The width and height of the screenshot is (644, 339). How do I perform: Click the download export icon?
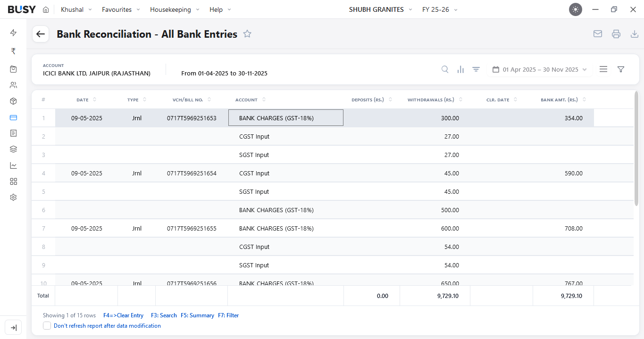coord(635,34)
